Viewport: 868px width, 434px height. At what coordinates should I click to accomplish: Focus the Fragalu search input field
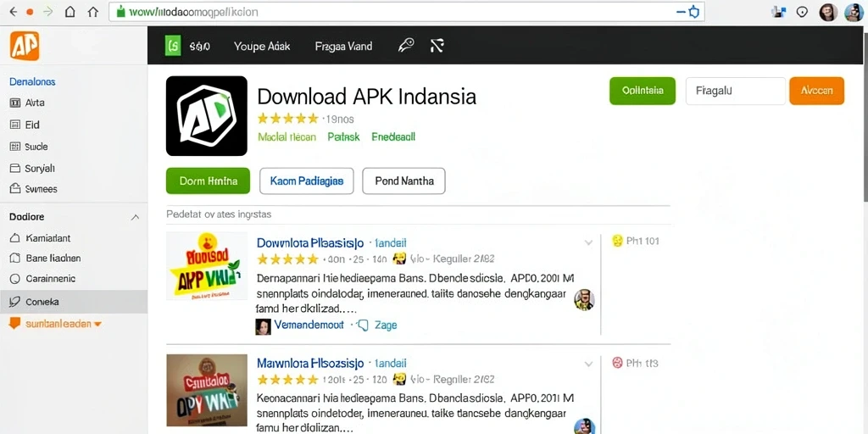[736, 91]
